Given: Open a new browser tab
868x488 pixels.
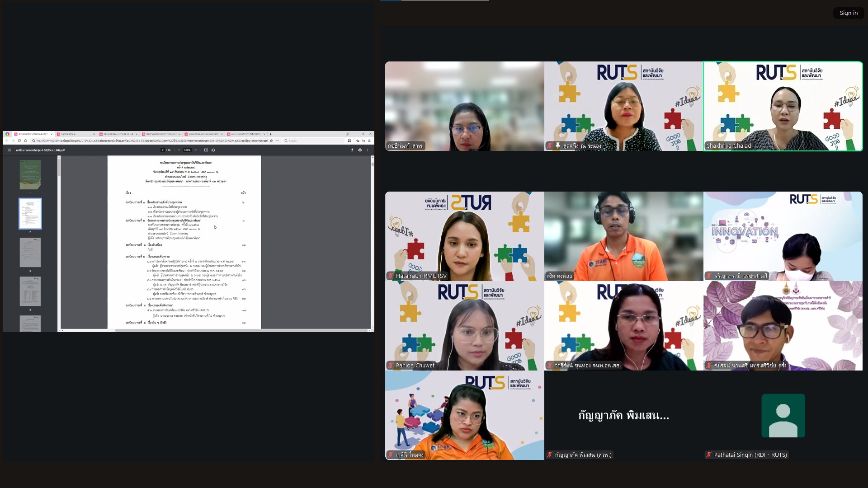Looking at the screenshot, I should tap(271, 134).
